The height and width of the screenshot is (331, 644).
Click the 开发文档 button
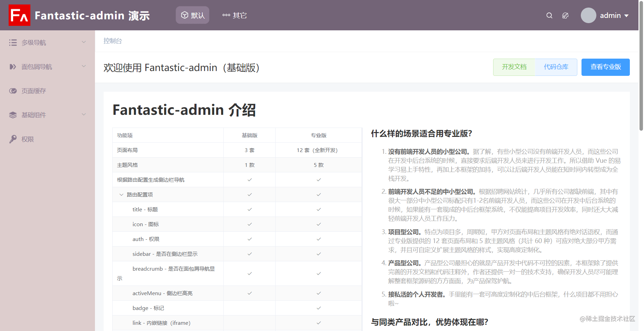(x=514, y=67)
